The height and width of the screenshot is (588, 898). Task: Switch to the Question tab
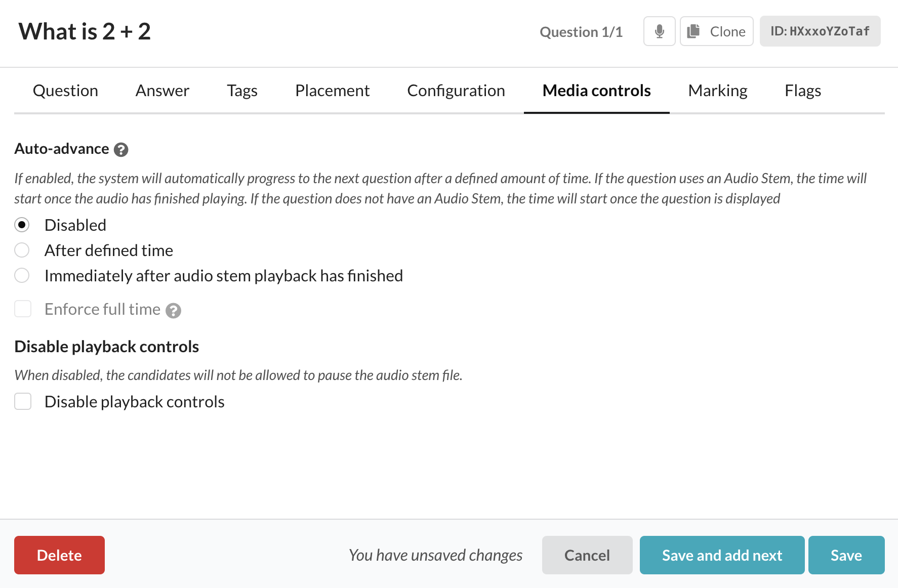(x=65, y=91)
